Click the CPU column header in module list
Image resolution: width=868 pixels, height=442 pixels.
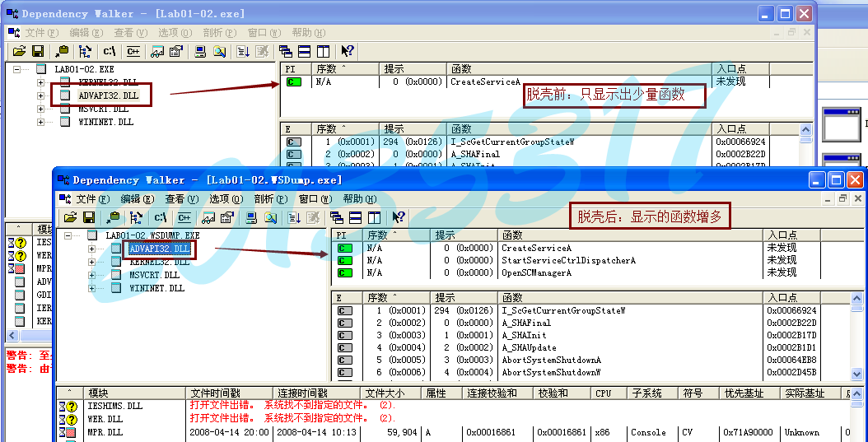click(x=604, y=393)
